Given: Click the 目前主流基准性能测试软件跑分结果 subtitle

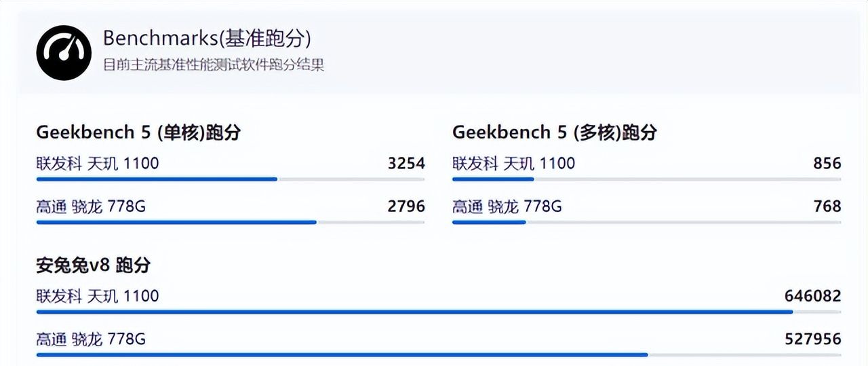Looking at the screenshot, I should (213, 66).
